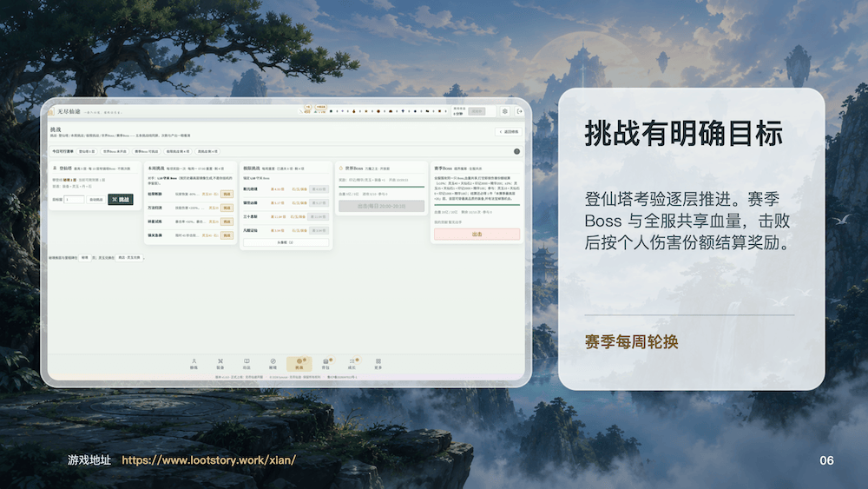Select the highlighted 挑战 bottom nav tab
Image resolution: width=868 pixels, height=489 pixels.
[299, 364]
